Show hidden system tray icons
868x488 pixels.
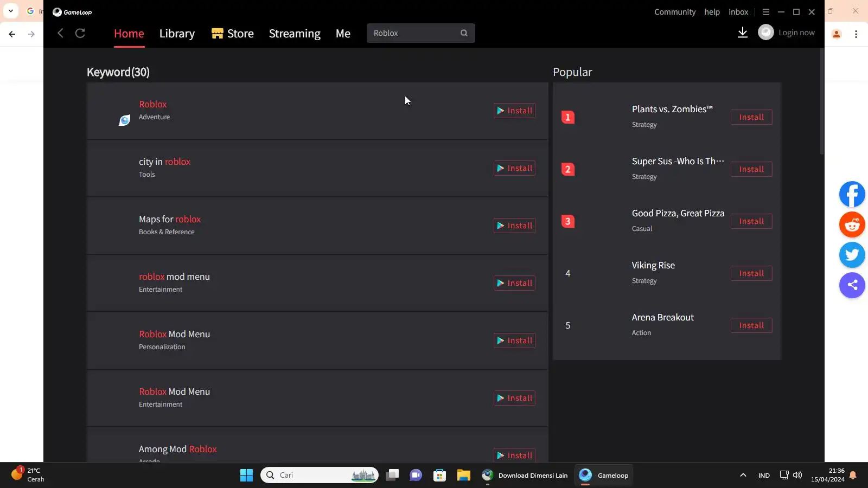point(743,476)
